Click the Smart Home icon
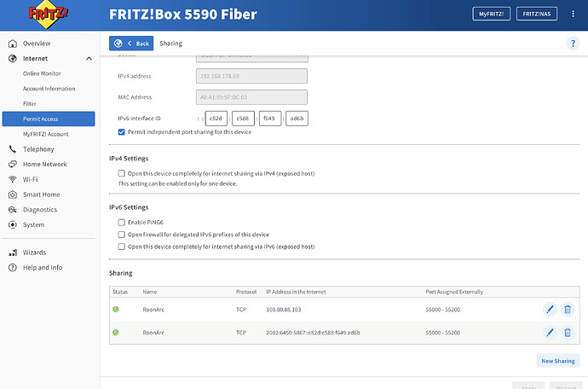This screenshot has height=389, width=588. (x=13, y=194)
